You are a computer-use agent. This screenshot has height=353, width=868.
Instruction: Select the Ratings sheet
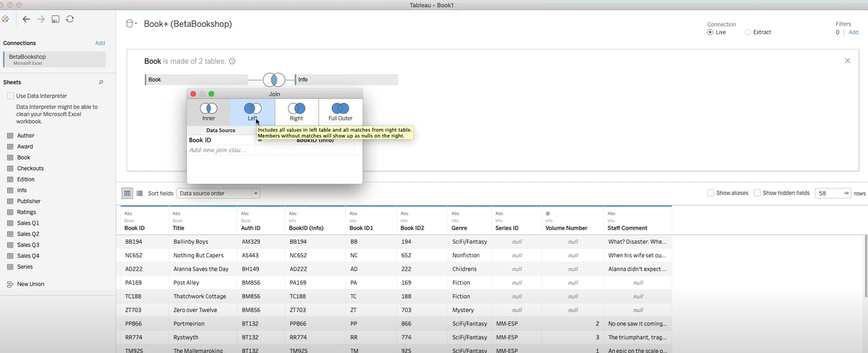27,212
